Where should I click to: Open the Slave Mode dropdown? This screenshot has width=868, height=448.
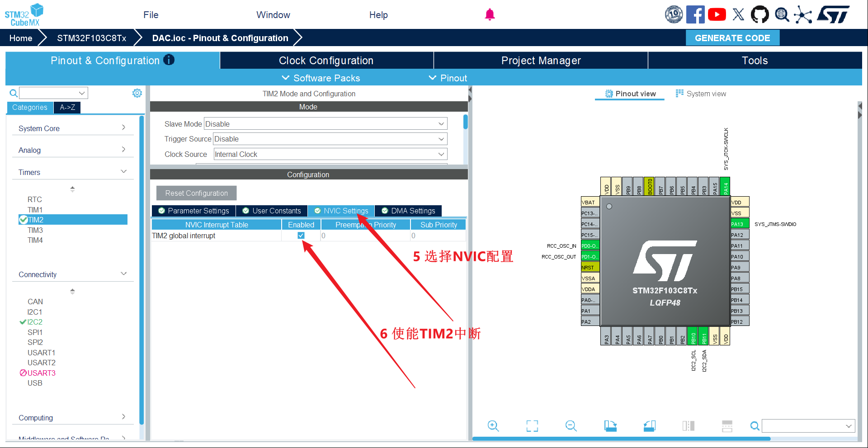pos(325,124)
